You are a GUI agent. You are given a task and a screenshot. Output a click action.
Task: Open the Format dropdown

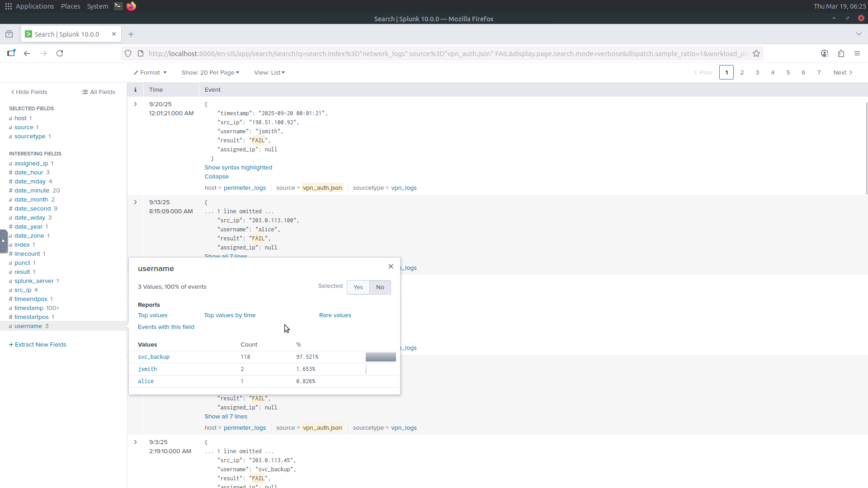click(x=150, y=72)
